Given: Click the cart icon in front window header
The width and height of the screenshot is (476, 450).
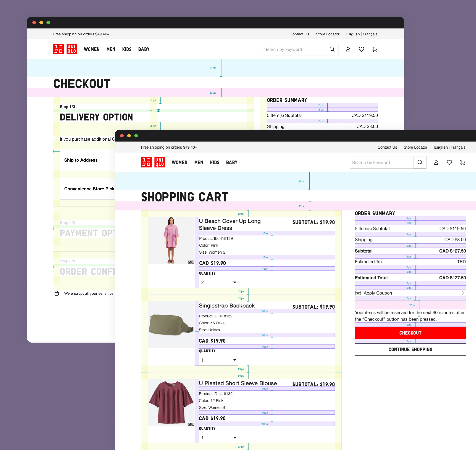Looking at the screenshot, I should click(463, 162).
